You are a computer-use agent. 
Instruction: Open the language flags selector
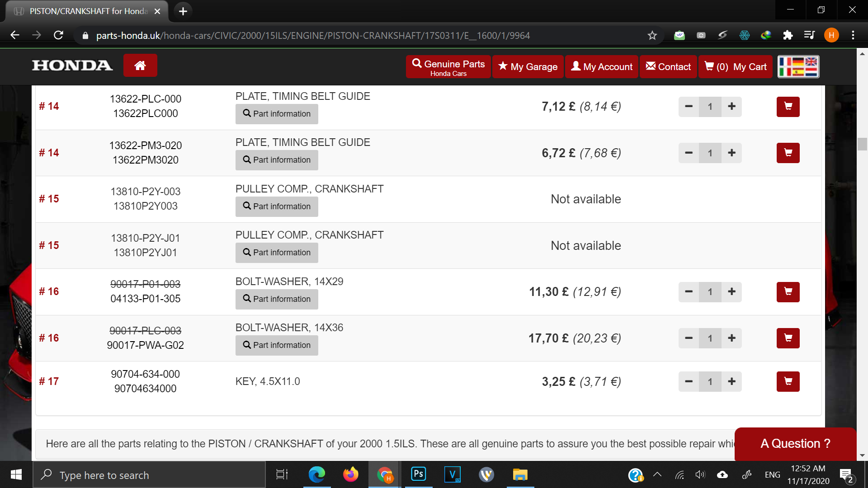coord(798,66)
